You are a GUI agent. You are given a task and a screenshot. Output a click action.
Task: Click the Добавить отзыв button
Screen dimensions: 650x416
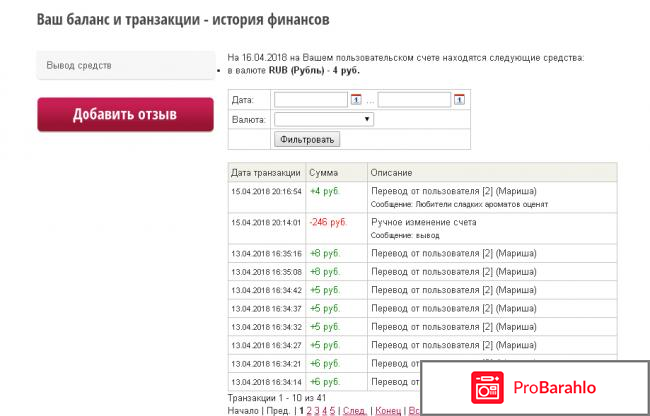pos(125,114)
